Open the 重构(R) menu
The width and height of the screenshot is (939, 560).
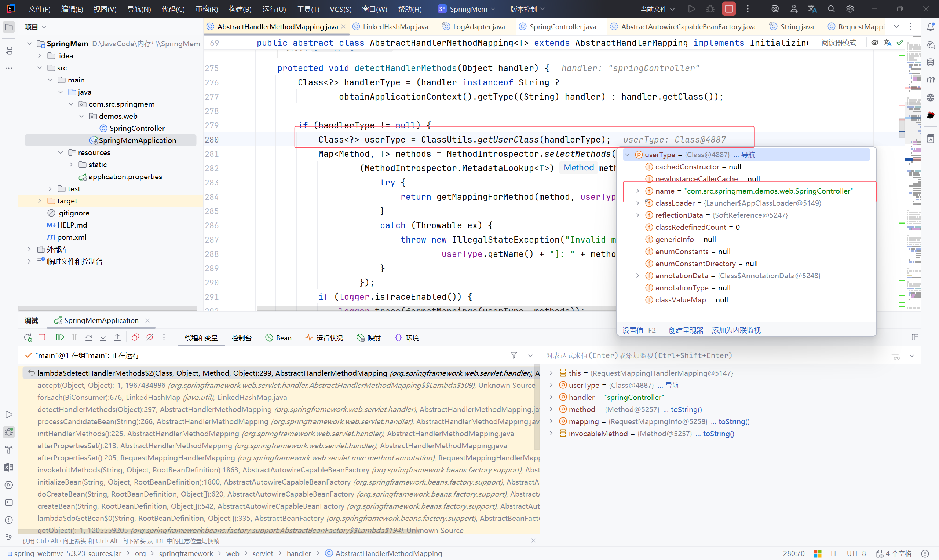pos(207,9)
